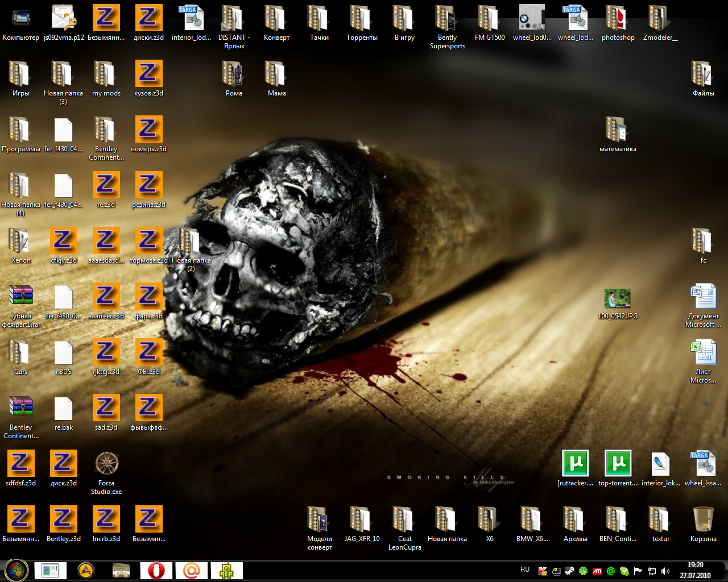Image resolution: width=728 pixels, height=582 pixels.
Task: Open the JAG_XFR_10 folder
Action: tap(362, 525)
